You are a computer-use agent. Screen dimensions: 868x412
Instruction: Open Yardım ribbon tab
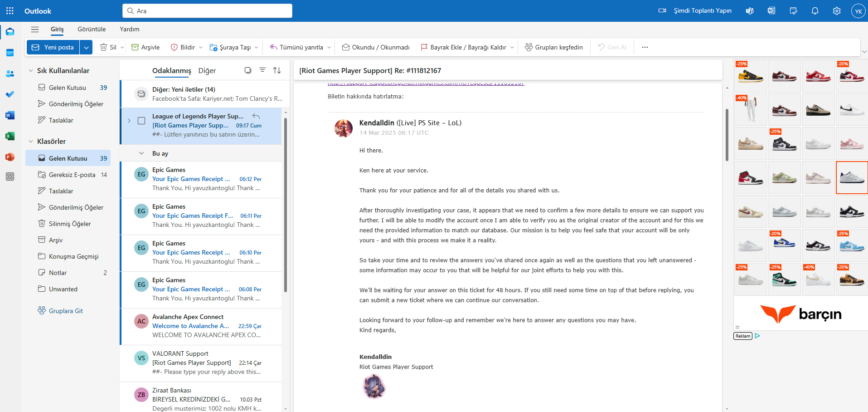(130, 29)
